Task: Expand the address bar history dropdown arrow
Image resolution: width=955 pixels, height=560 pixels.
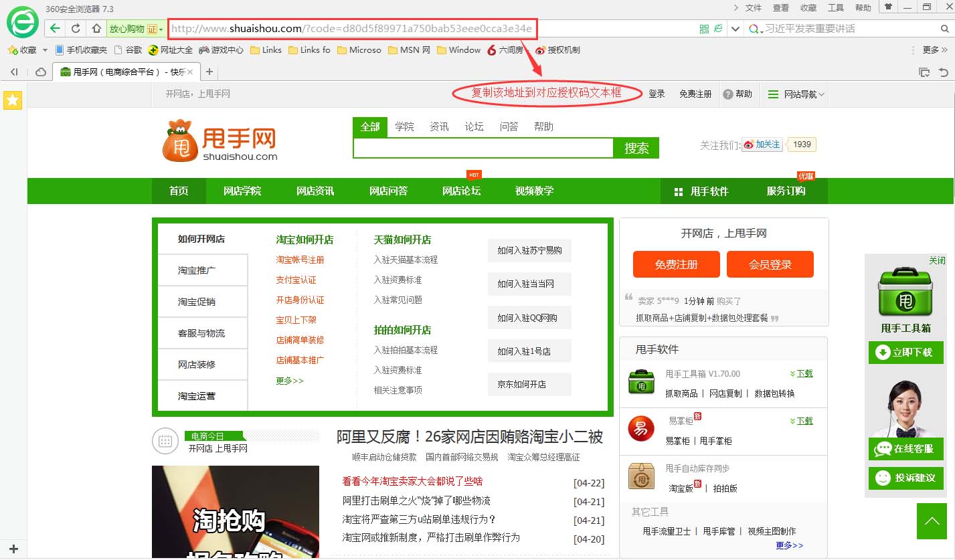Action: coord(735,29)
